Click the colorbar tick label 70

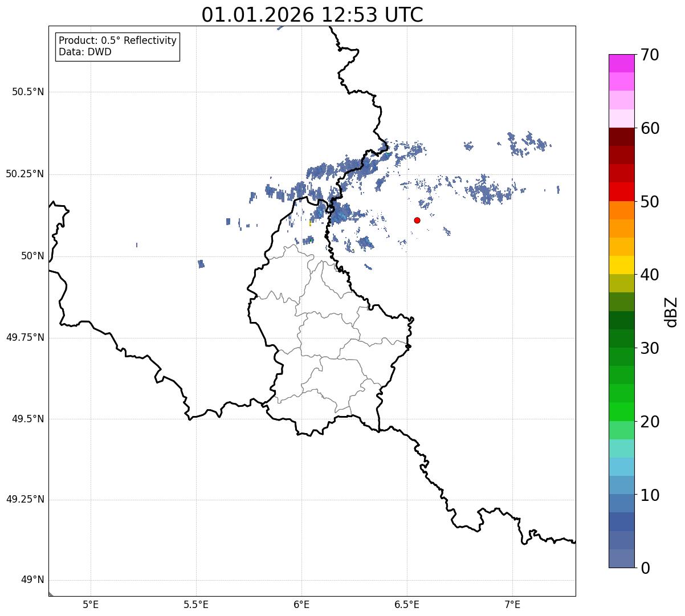pos(650,55)
